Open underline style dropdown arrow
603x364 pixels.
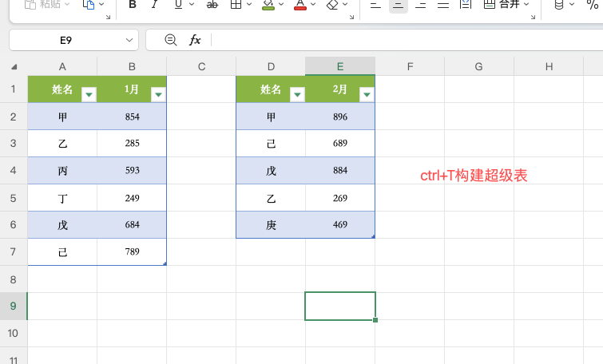(x=192, y=4)
